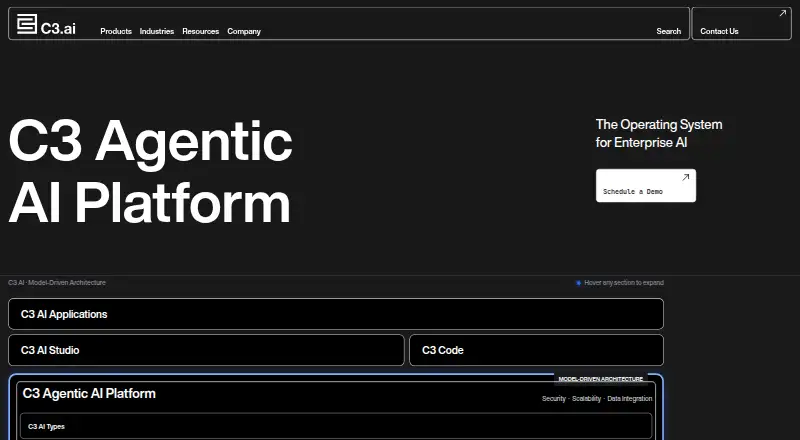The width and height of the screenshot is (800, 440).
Task: Click arrow icon on Contact Us box
Action: [x=782, y=14]
